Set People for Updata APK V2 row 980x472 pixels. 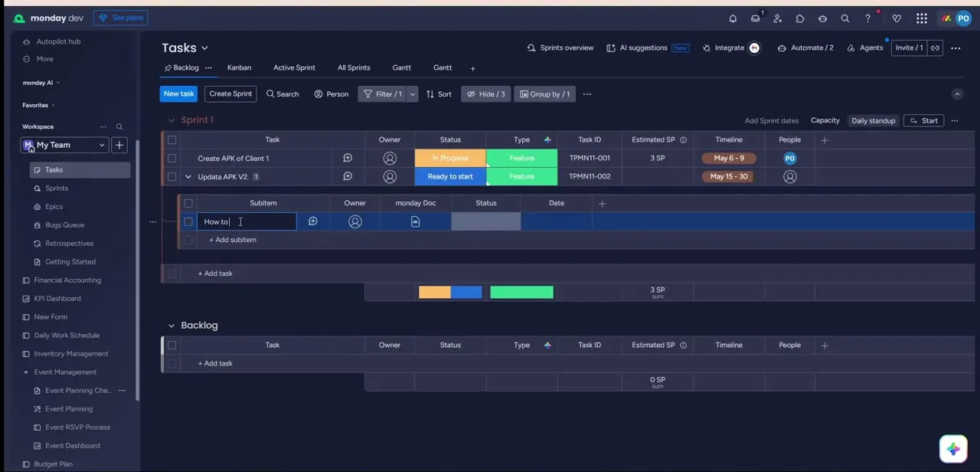tap(790, 177)
